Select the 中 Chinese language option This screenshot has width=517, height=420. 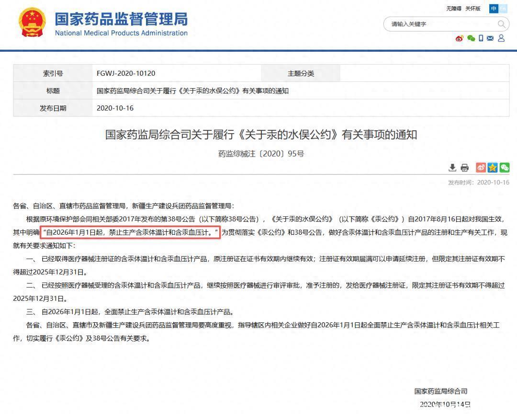tap(494, 8)
